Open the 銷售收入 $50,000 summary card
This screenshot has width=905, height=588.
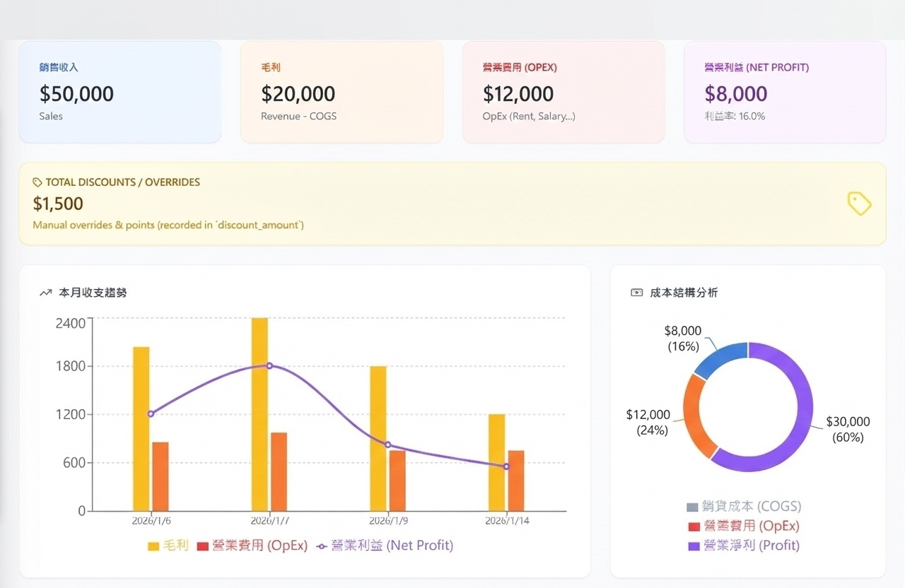tap(120, 92)
